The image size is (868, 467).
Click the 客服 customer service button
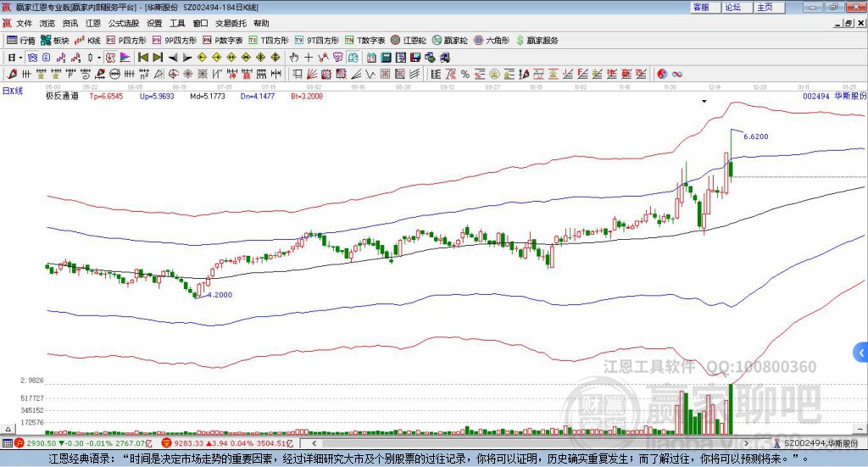pyautogui.click(x=701, y=7)
